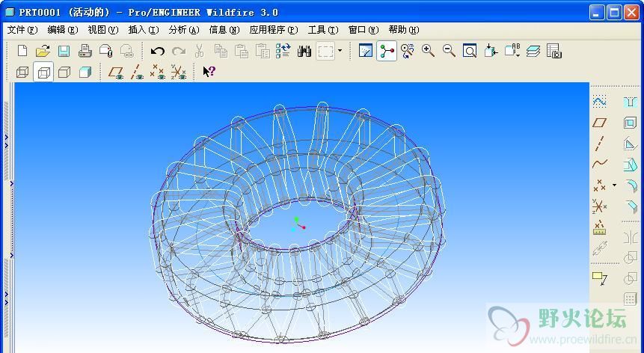Select the Shell tool
This screenshot has height=353, width=644.
[630, 123]
